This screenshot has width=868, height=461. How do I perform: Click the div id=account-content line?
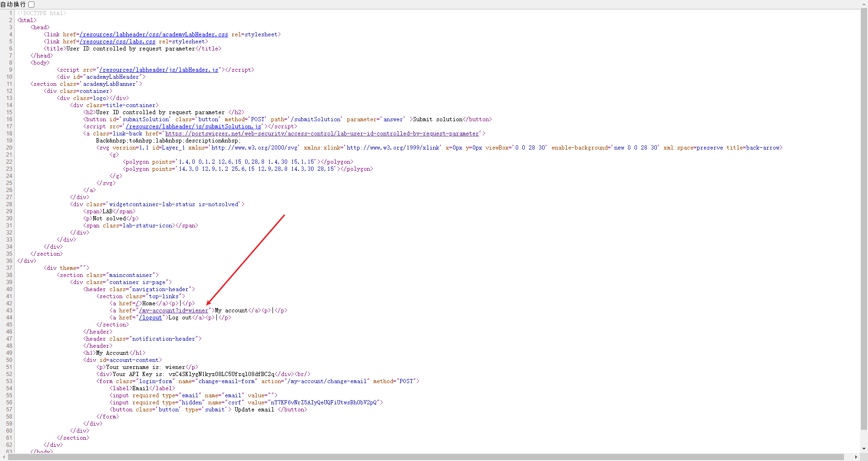point(123,360)
